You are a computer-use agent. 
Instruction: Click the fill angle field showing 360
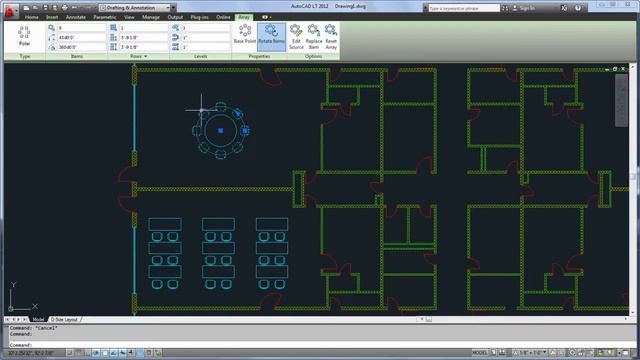[81, 47]
